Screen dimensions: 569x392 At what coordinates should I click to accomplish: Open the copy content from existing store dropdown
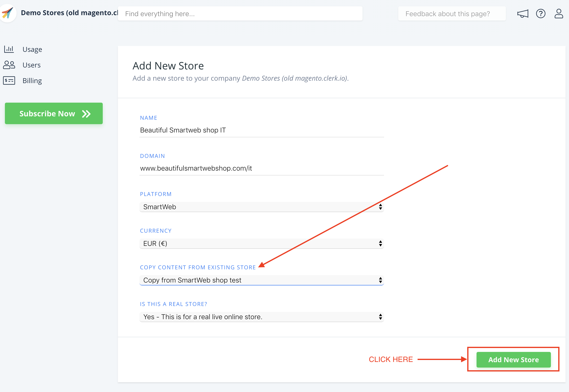(x=262, y=280)
